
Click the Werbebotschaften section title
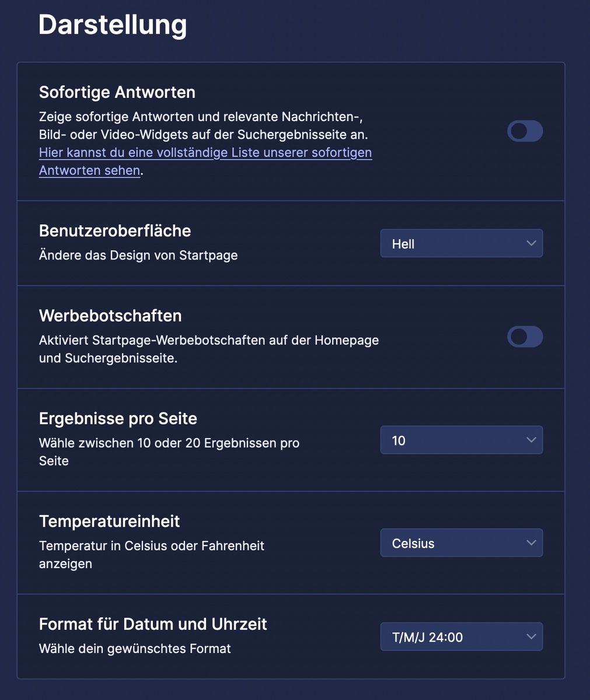110,316
